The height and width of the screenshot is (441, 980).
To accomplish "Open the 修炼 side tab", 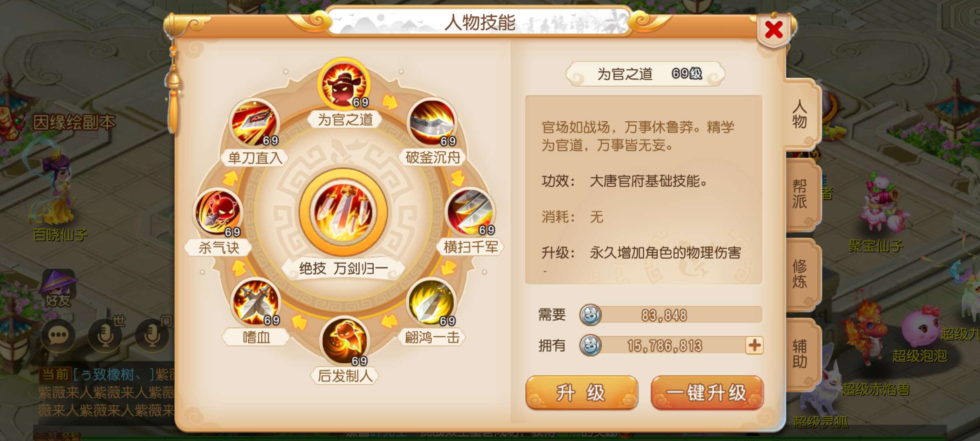I will coord(800,274).
